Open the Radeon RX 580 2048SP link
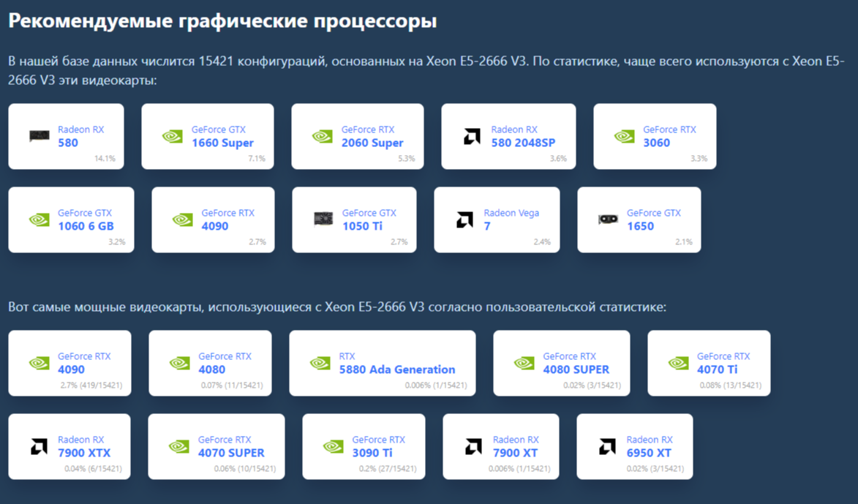This screenshot has height=504, width=858. point(523,136)
